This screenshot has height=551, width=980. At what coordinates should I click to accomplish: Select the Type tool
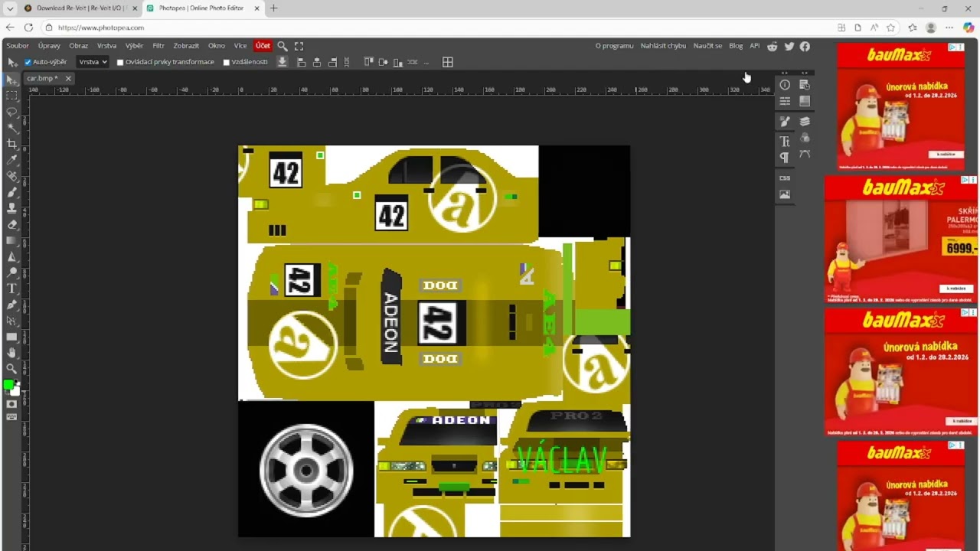tap(11, 289)
